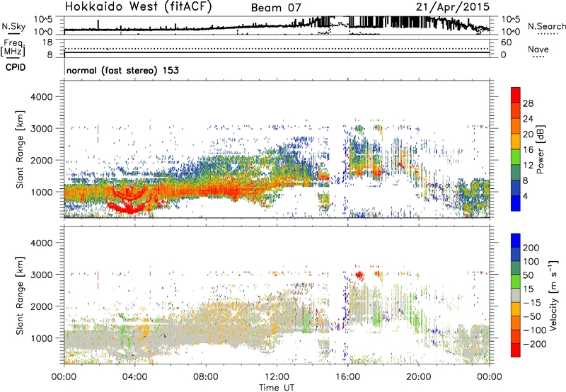This screenshot has height=392, width=566.
Task: Click the 4 label on Power colorbar
Action: tap(525, 196)
